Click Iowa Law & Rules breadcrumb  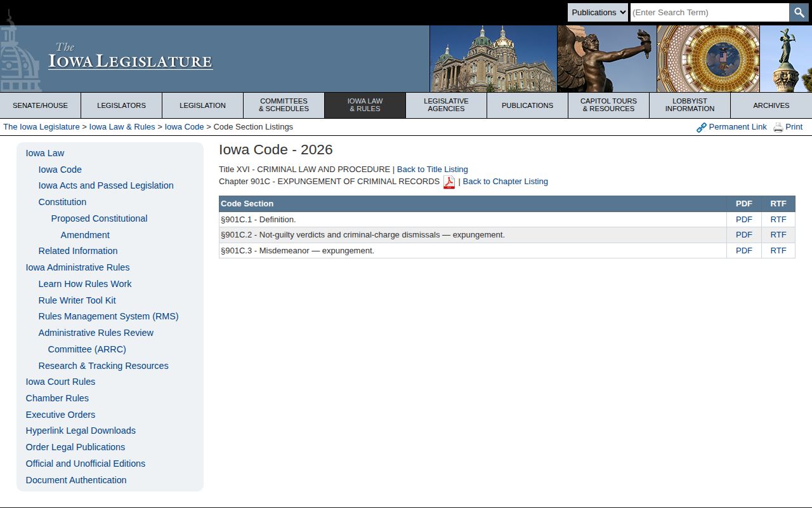(122, 127)
